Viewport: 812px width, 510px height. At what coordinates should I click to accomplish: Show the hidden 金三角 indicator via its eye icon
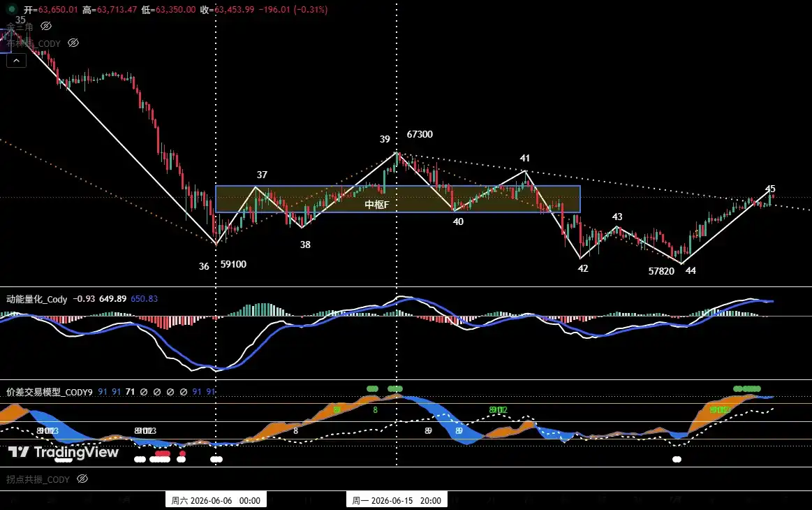point(46,26)
